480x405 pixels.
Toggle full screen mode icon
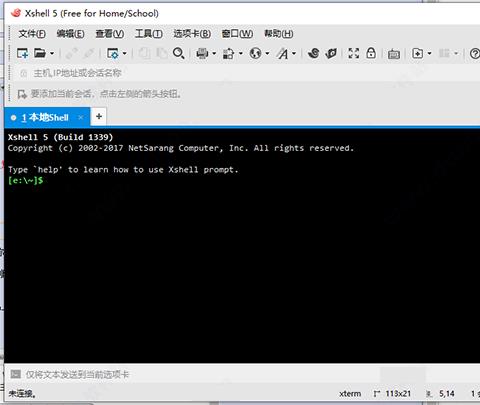click(x=354, y=53)
